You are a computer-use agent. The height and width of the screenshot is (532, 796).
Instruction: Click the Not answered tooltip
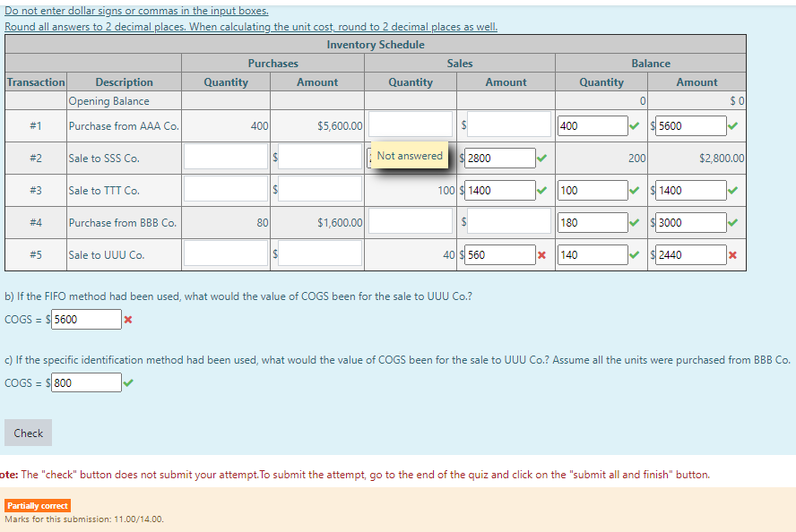(x=409, y=155)
